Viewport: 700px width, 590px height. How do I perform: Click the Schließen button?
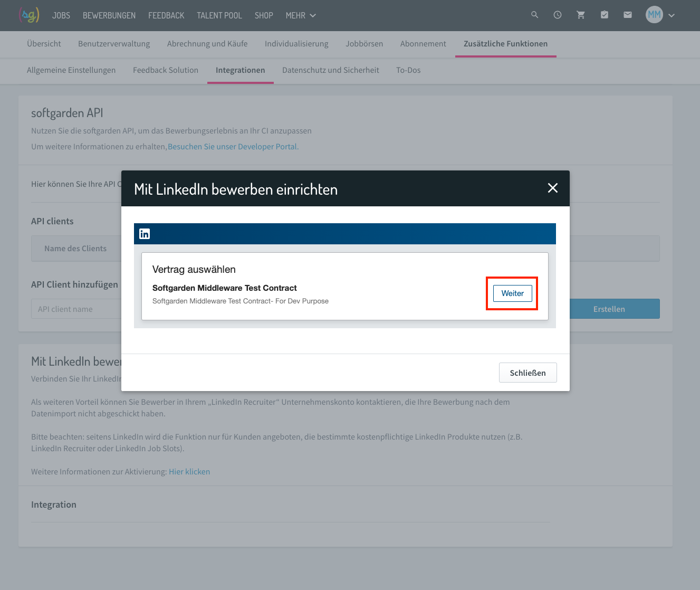click(x=528, y=373)
